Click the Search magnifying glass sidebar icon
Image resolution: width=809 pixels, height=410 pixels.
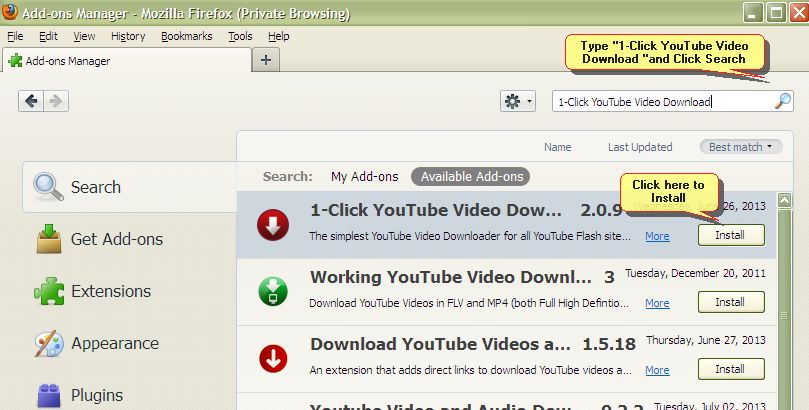click(x=48, y=186)
